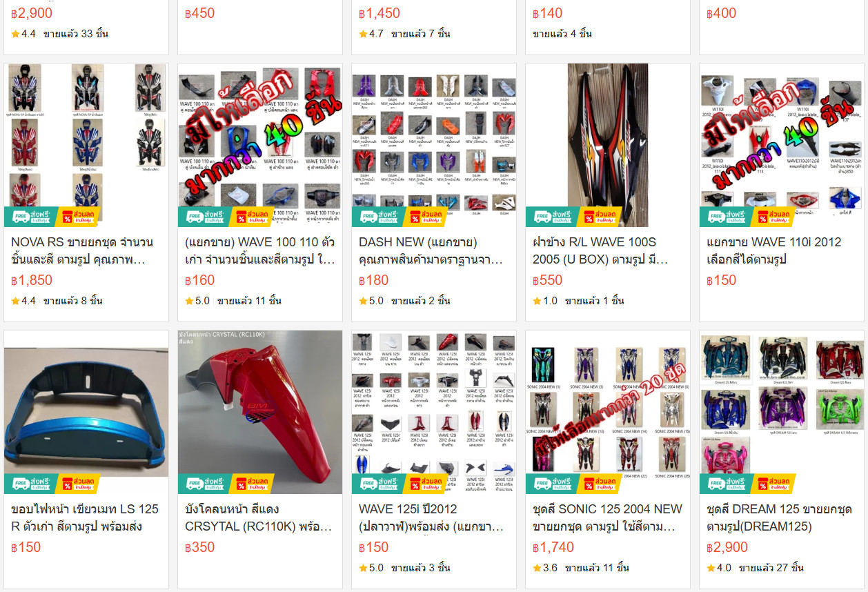Click star rating icon on DREAM 125 product
This screenshot has height=592, width=868.
click(x=711, y=568)
